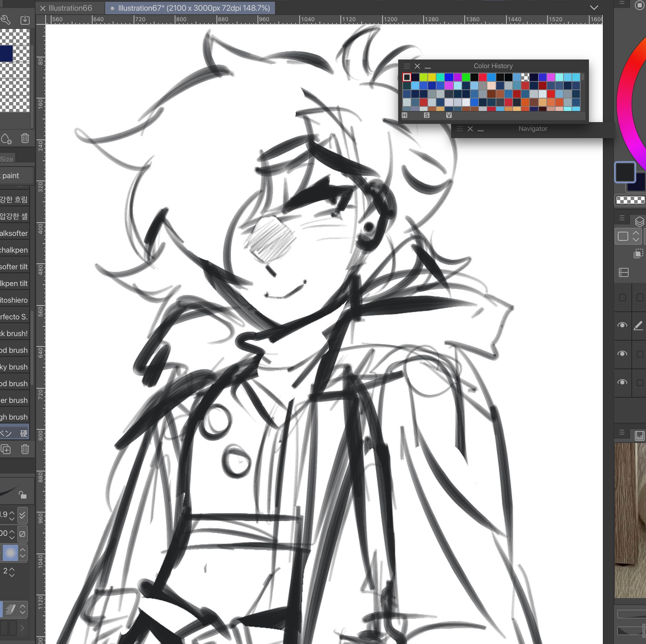Image resolution: width=646 pixels, height=644 pixels.
Task: Expand more tool property settings arrow
Action: coord(22,628)
